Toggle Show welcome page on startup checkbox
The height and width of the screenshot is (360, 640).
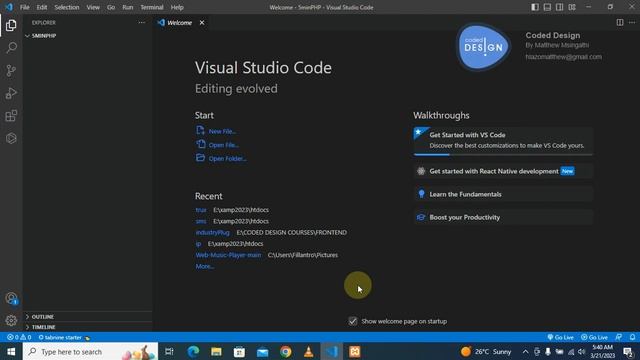point(353,321)
